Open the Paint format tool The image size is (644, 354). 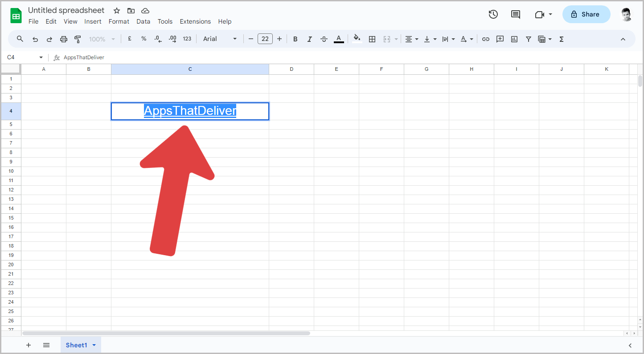78,39
